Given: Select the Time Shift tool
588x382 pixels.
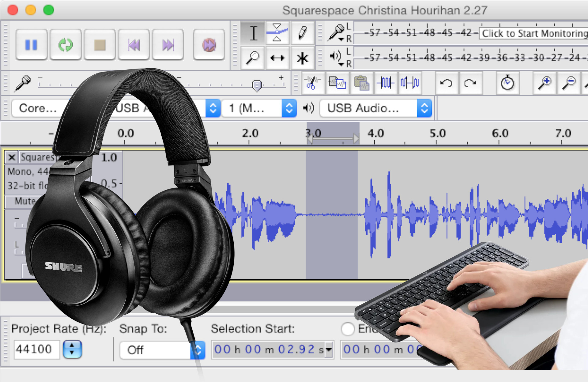Looking at the screenshot, I should (x=277, y=58).
